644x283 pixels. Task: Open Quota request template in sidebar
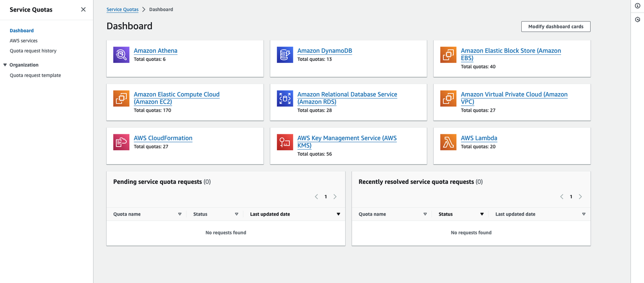click(x=35, y=76)
